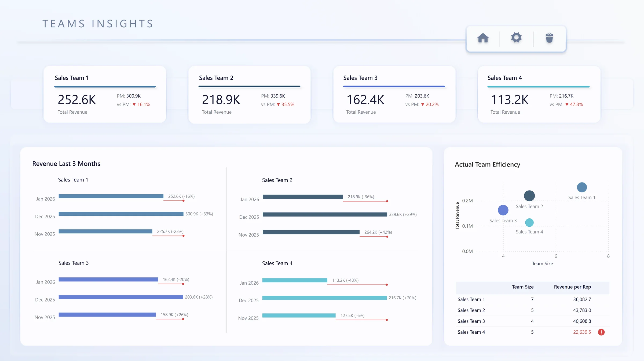
Task: Click Sales Team 4 Nov 2025 bar
Action: pos(299,315)
